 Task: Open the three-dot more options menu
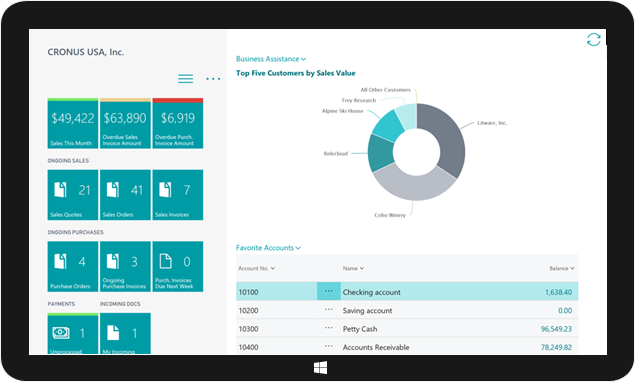pos(213,79)
